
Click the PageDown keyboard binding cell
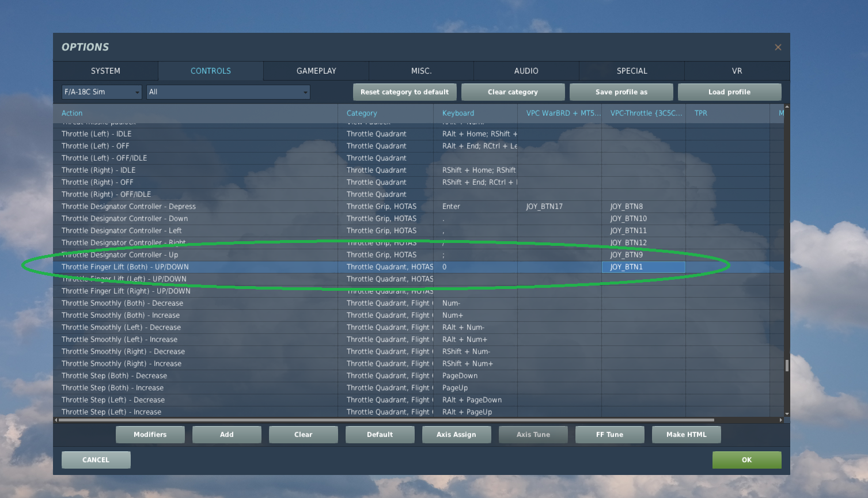475,376
